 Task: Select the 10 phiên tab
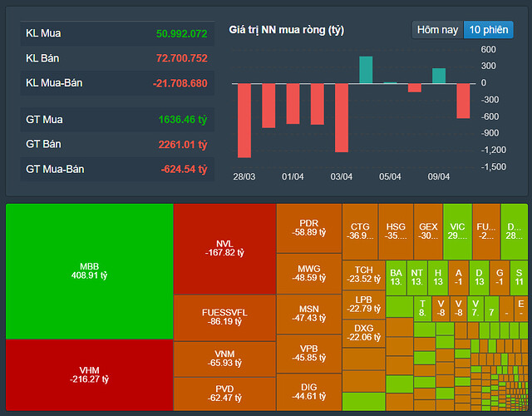click(x=489, y=30)
